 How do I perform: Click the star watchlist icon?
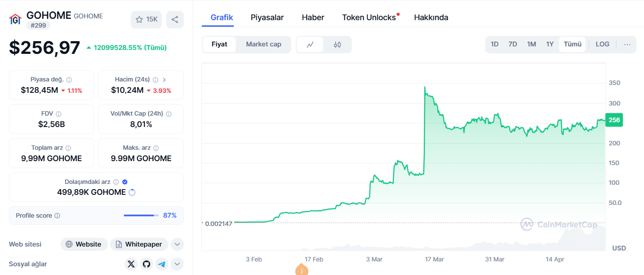(x=140, y=20)
